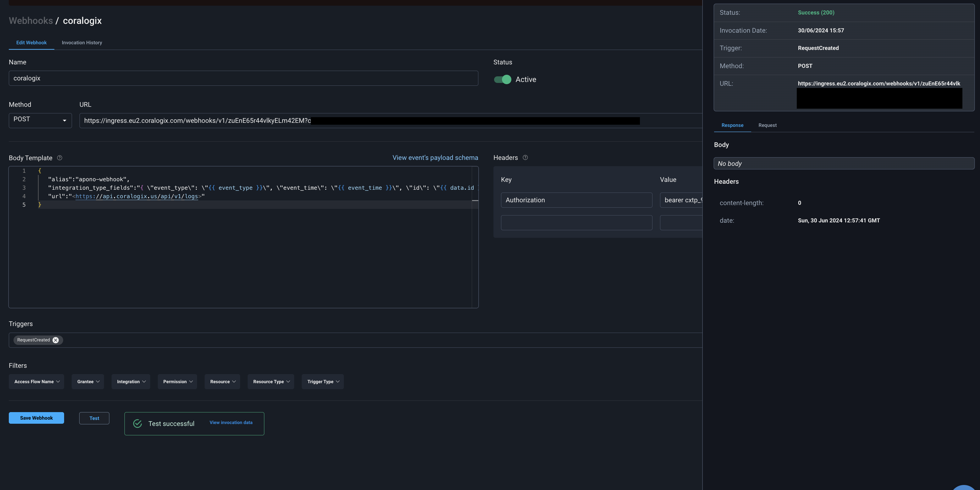Open Integration filter dropdown

pyautogui.click(x=131, y=381)
